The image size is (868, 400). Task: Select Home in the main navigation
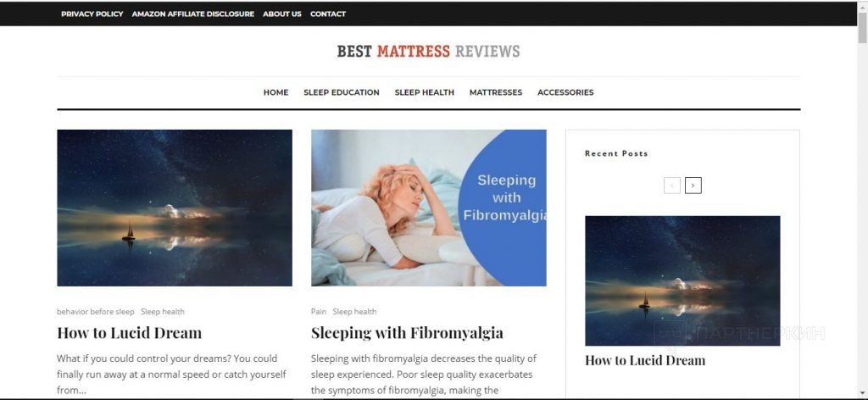point(275,92)
